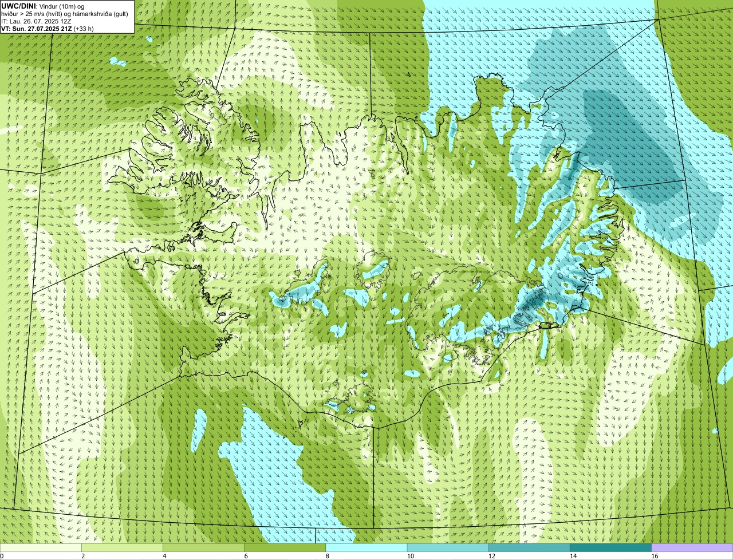Click the legend value label "4"
The image size is (733, 560).
coord(164,556)
